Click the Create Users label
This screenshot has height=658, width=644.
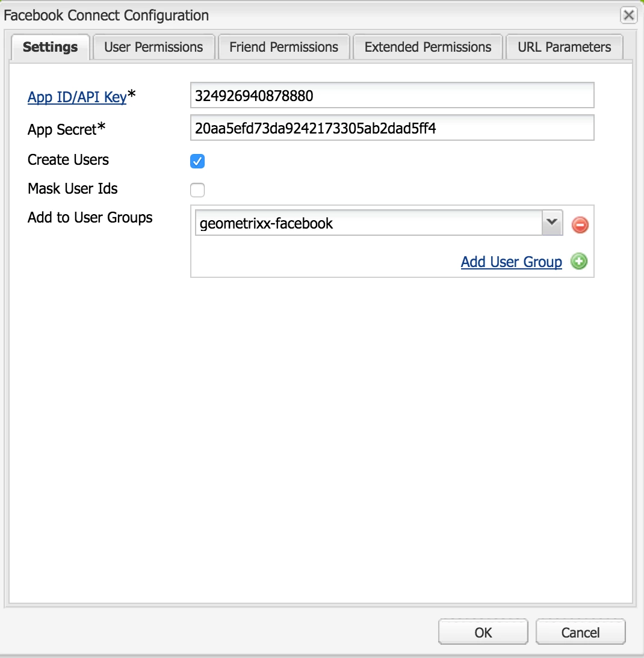click(x=68, y=159)
